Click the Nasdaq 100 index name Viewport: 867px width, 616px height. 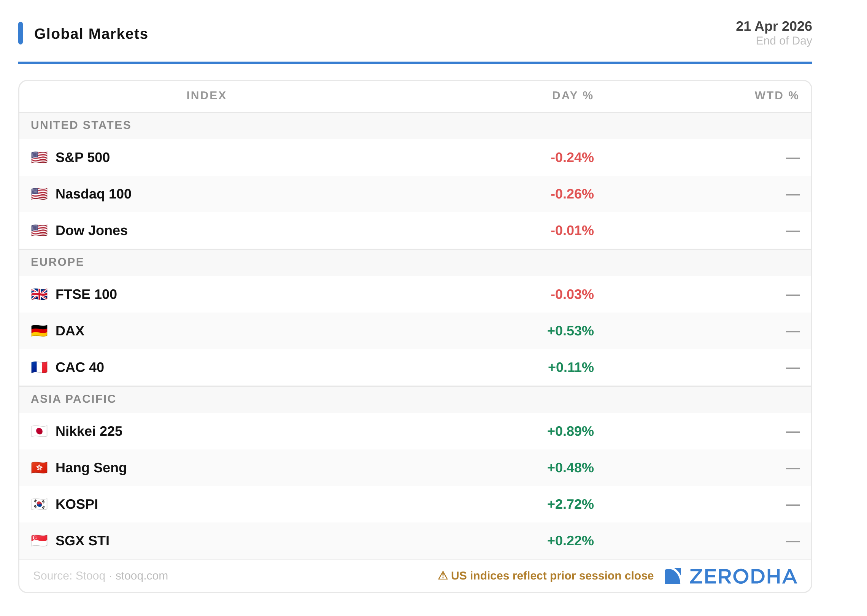(x=94, y=194)
